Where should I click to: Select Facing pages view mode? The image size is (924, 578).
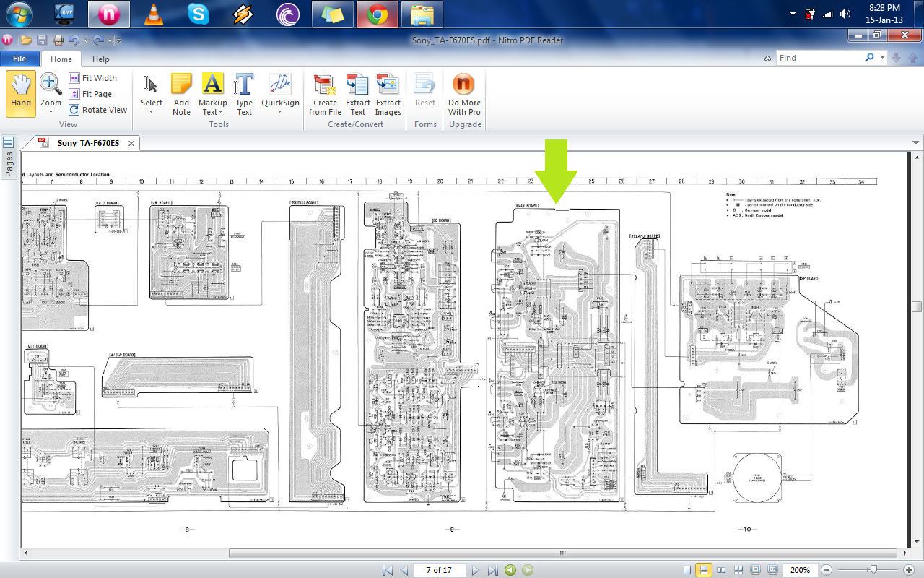[720, 570]
